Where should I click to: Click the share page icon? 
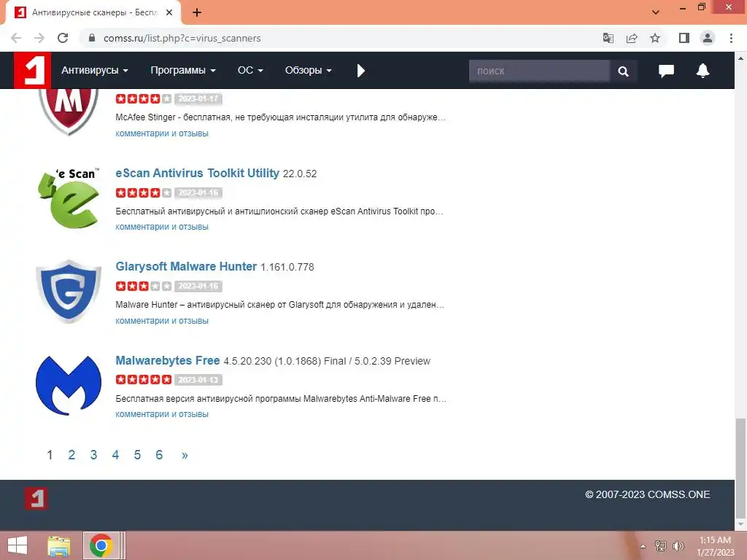(632, 38)
